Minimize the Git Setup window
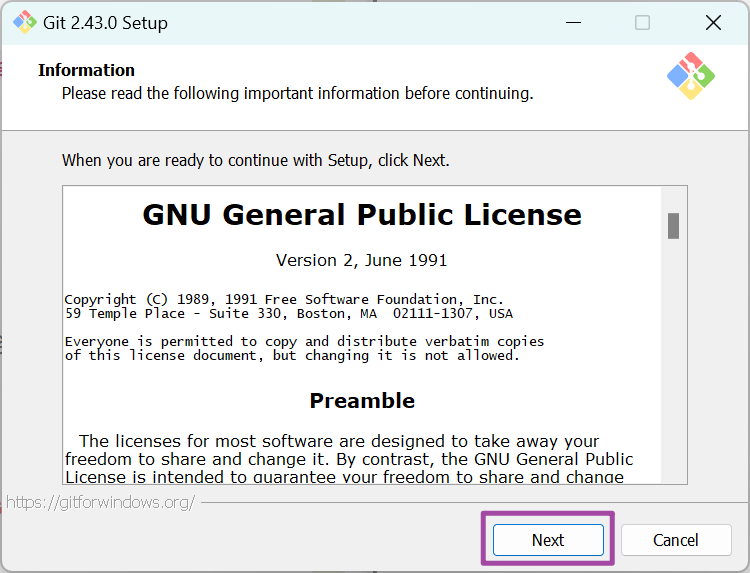Screen dimensions: 750x573 [x=573, y=22]
